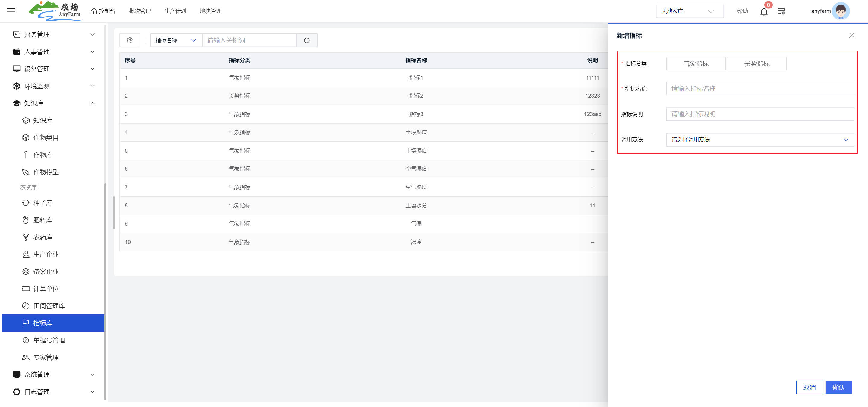Open the 指标名称 search filter dropdown
Screen dimensions: 868x407
point(175,40)
